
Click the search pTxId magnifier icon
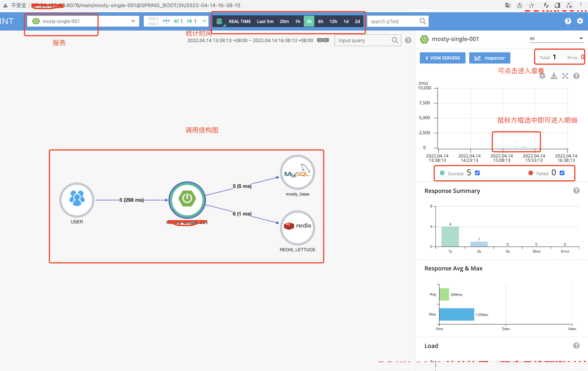[x=422, y=21]
